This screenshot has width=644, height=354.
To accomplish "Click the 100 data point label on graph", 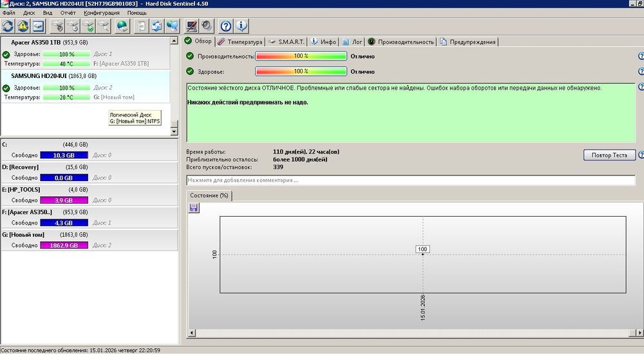I will pyautogui.click(x=422, y=249).
